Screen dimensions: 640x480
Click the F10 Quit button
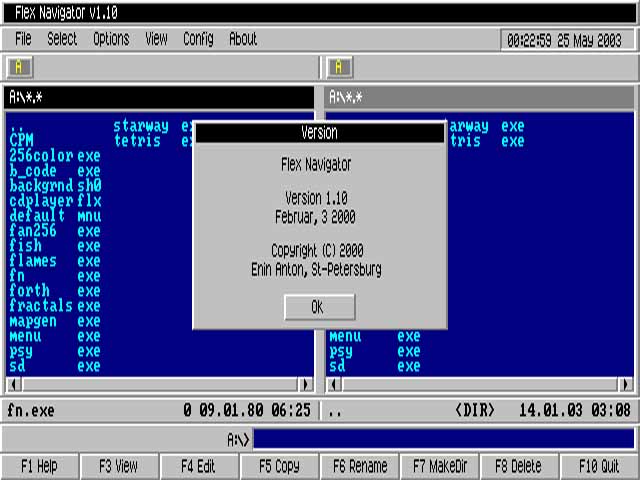[599, 466]
